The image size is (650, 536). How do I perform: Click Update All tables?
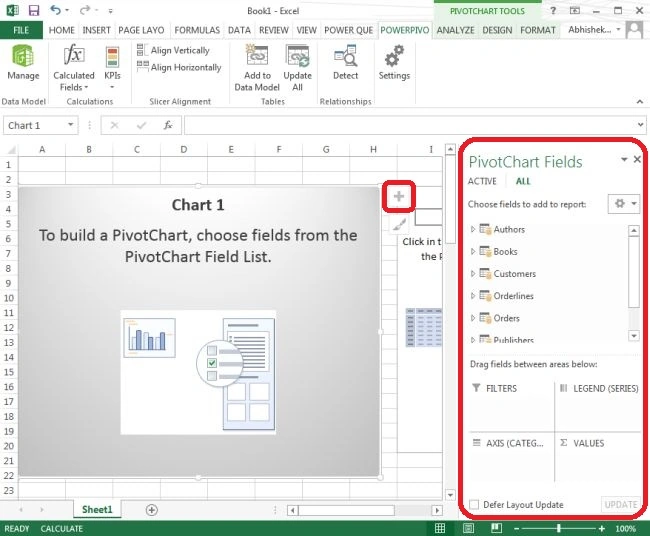pyautogui.click(x=297, y=68)
